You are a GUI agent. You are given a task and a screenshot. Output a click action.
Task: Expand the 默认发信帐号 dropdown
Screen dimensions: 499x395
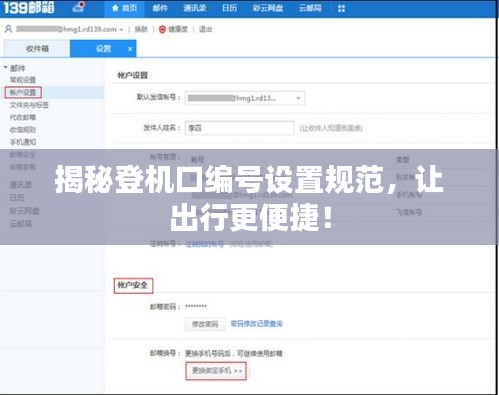point(245,98)
